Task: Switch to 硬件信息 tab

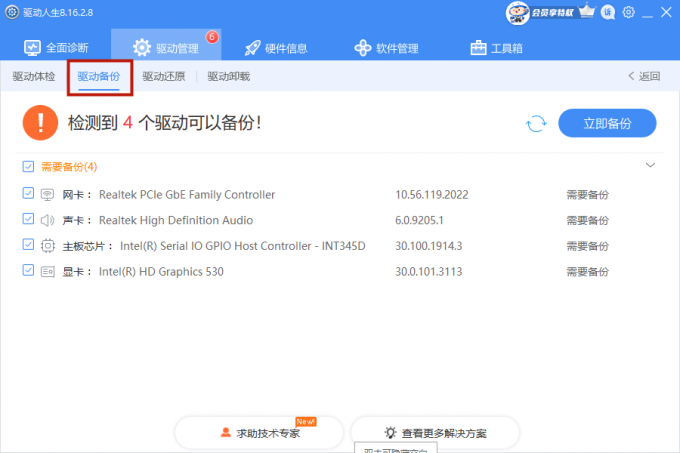Action: click(276, 48)
